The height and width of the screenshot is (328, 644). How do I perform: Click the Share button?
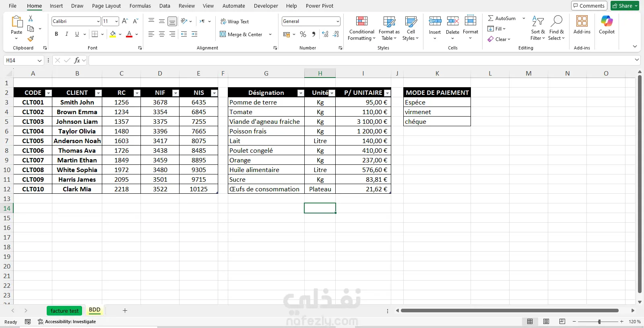click(x=625, y=6)
